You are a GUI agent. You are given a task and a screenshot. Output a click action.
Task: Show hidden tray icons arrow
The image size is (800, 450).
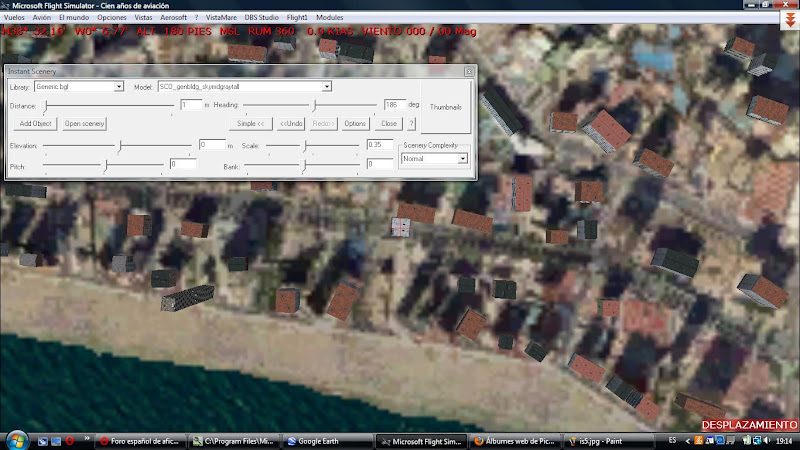pyautogui.click(x=688, y=441)
